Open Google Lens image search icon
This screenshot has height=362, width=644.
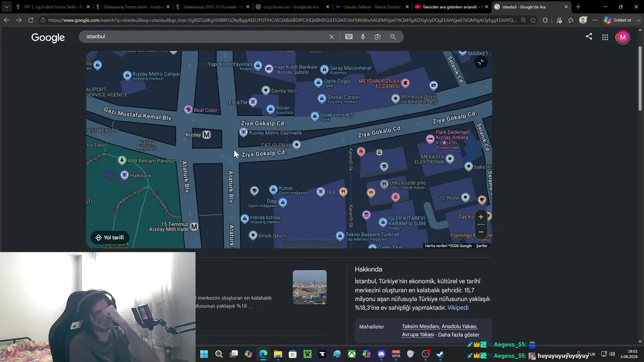click(377, 37)
